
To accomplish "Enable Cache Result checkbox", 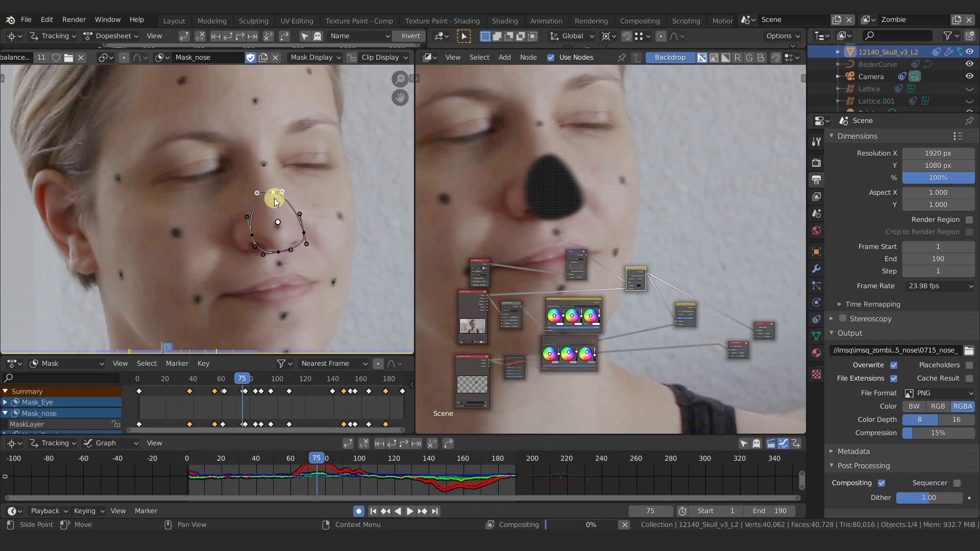I will point(969,379).
